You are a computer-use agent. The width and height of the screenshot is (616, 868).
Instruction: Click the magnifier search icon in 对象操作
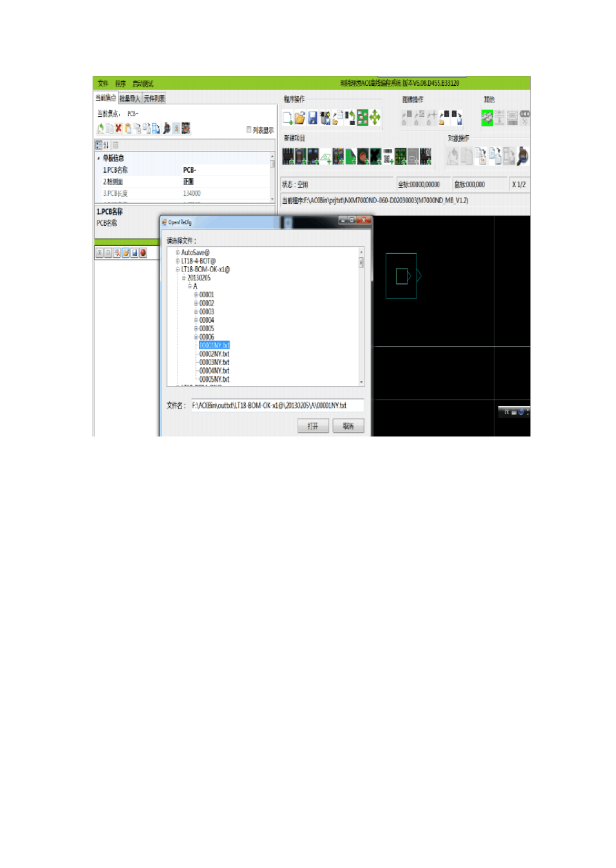click(x=523, y=156)
